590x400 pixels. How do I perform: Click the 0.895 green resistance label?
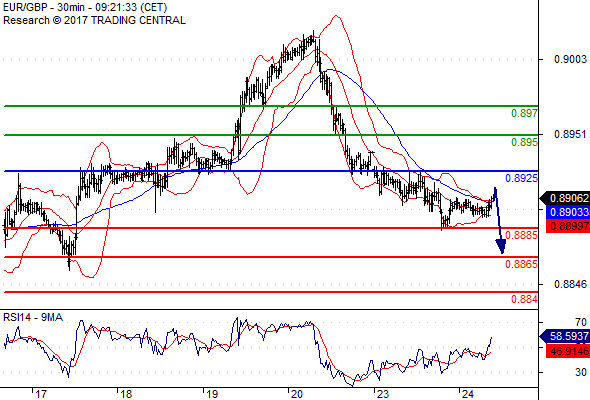(524, 142)
